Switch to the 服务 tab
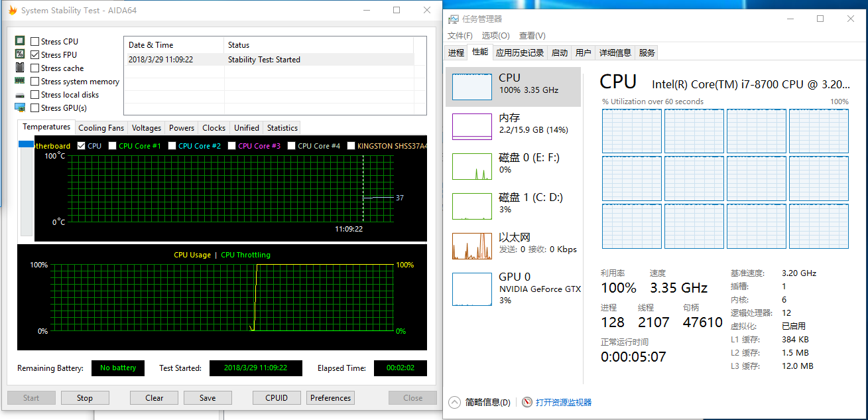The width and height of the screenshot is (868, 420). 647,53
